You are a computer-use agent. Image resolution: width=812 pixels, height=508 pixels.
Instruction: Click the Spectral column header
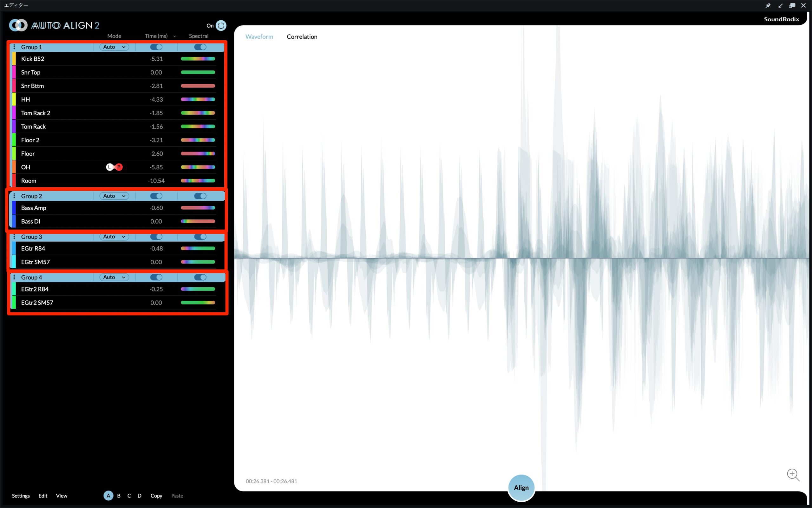pos(199,36)
